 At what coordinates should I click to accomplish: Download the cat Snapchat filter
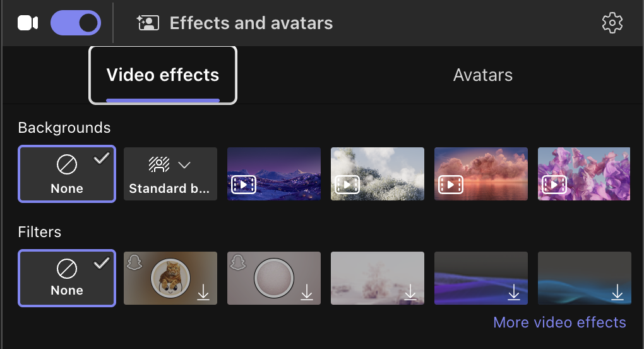pyautogui.click(x=203, y=292)
